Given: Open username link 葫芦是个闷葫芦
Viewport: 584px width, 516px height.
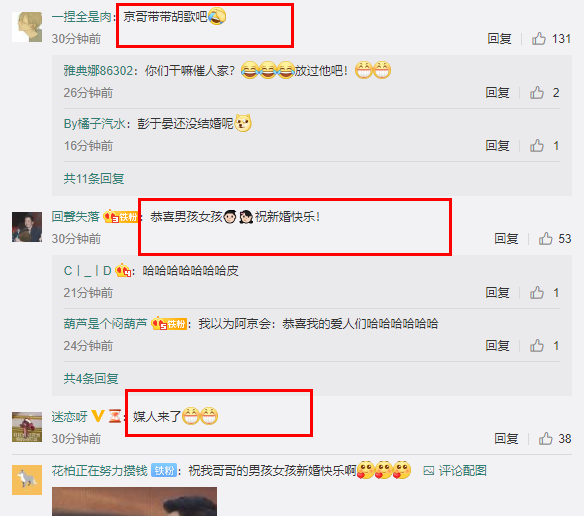Looking at the screenshot, I should 105,323.
